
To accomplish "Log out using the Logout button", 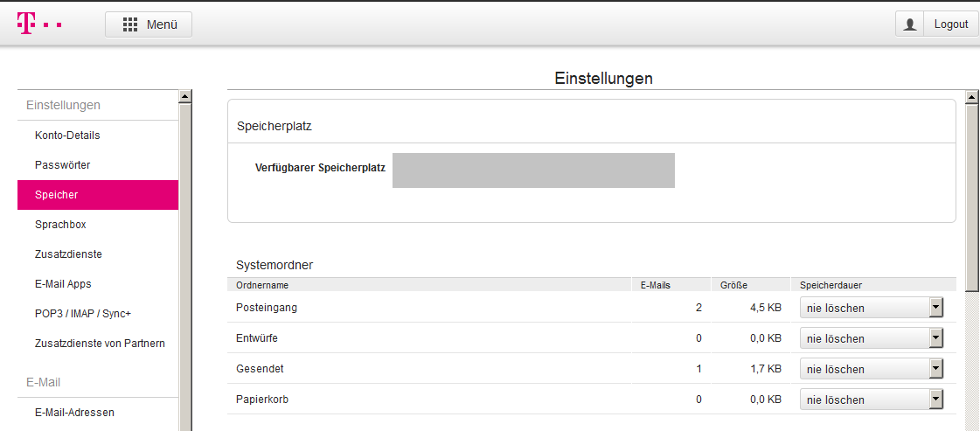I will click(x=950, y=24).
